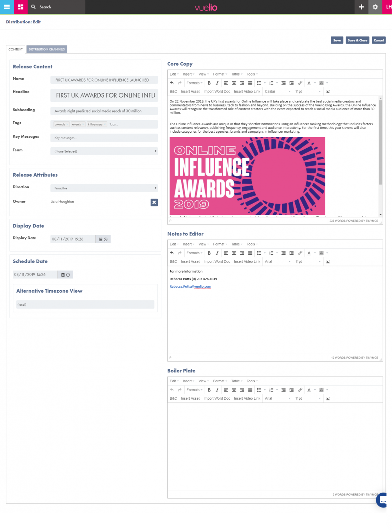
Task: Open Insert menu in Core Copy editor
Action: pos(188,74)
